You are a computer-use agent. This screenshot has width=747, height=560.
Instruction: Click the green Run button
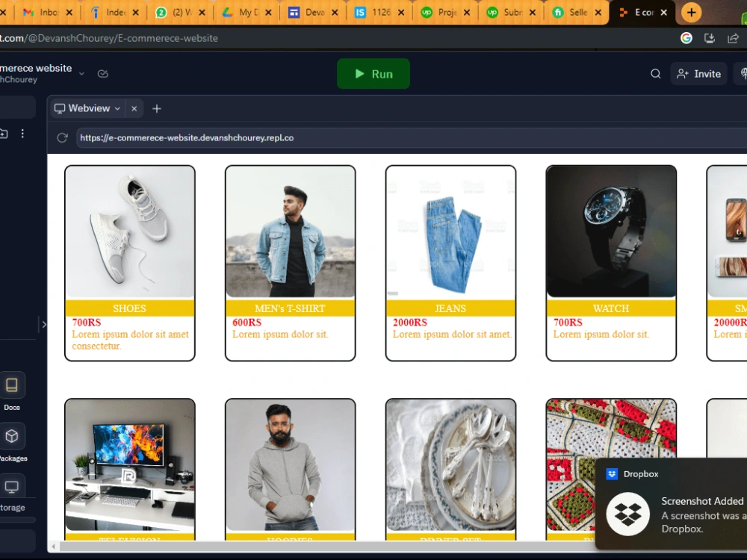[373, 74]
